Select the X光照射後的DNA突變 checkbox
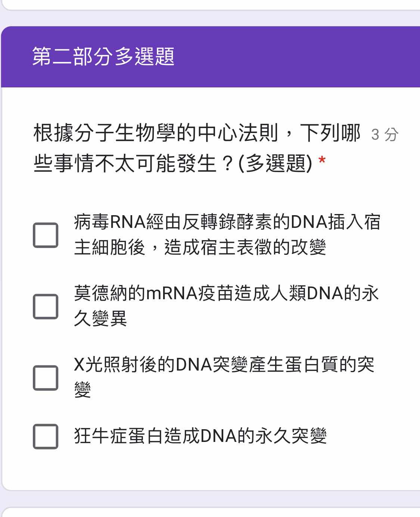This screenshot has width=420, height=517. point(46,378)
